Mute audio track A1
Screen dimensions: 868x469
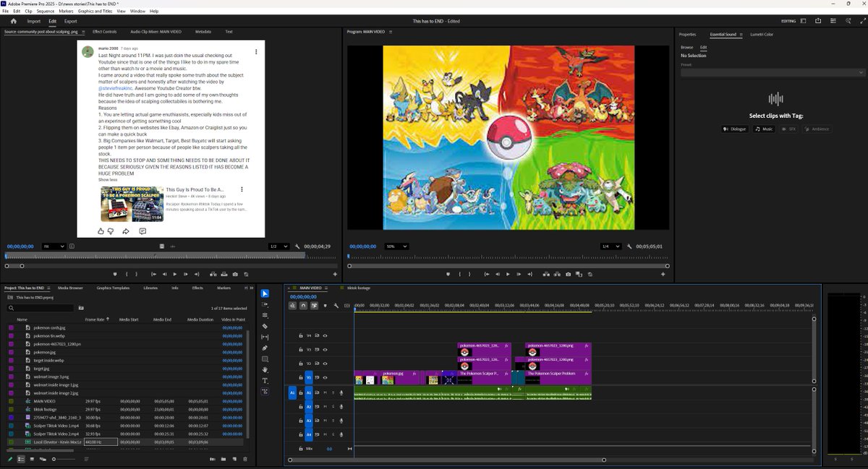click(325, 392)
